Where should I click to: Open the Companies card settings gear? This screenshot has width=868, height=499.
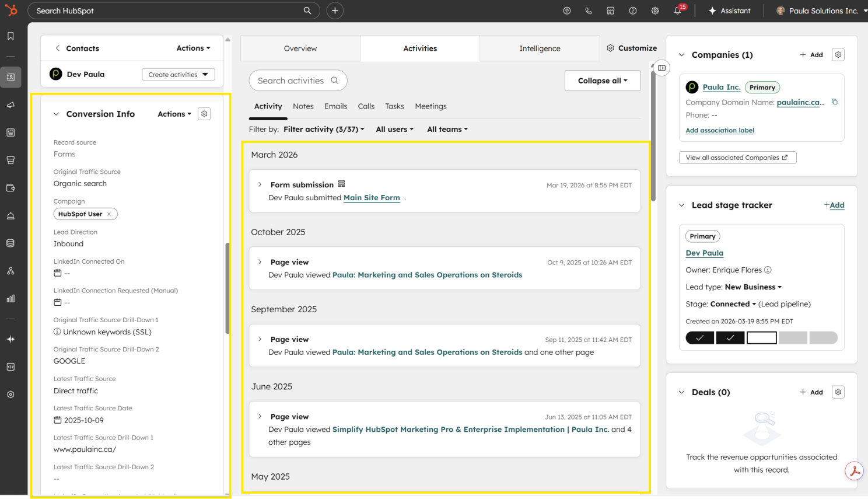[838, 55]
